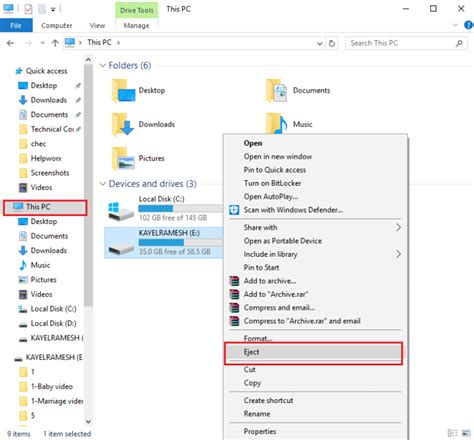Open the Help question mark icon
Viewport: 474px width, 440px height.
click(x=468, y=25)
